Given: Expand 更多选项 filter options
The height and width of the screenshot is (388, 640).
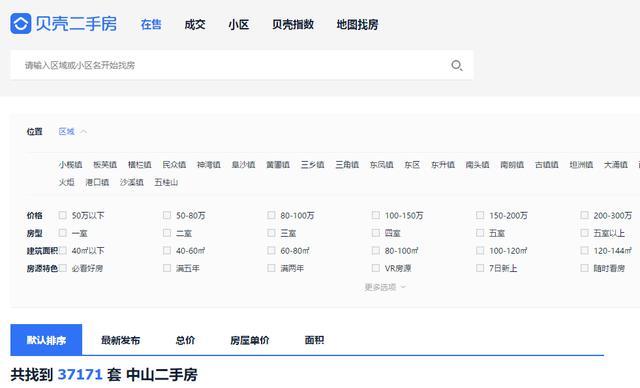Looking at the screenshot, I should point(385,287).
